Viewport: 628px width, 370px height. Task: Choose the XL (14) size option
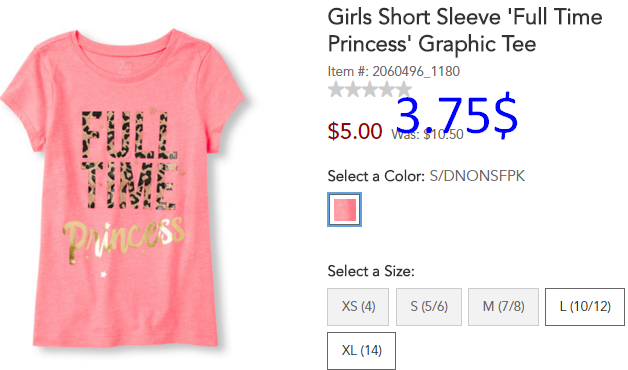361,351
